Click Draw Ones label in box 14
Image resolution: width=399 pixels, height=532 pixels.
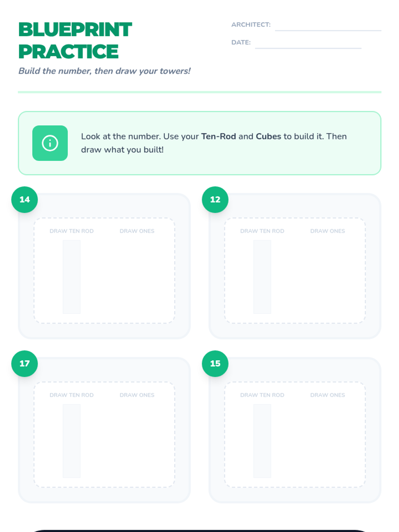137,231
